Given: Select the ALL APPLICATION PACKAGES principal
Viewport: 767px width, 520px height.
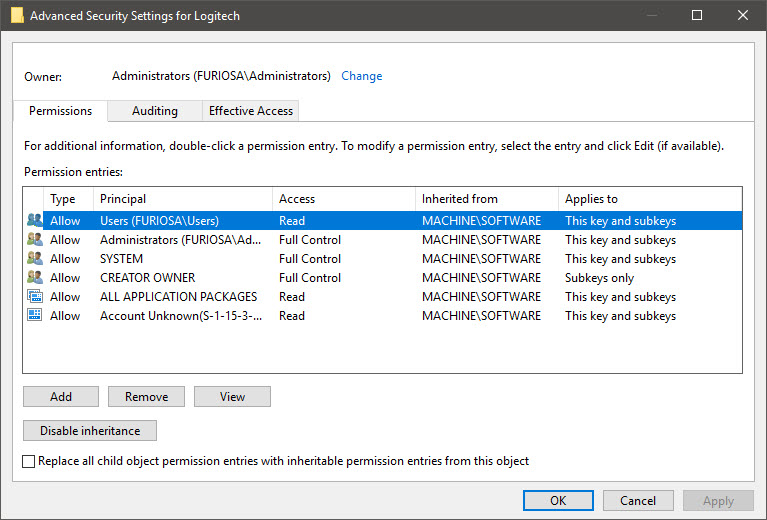Looking at the screenshot, I should 179,297.
